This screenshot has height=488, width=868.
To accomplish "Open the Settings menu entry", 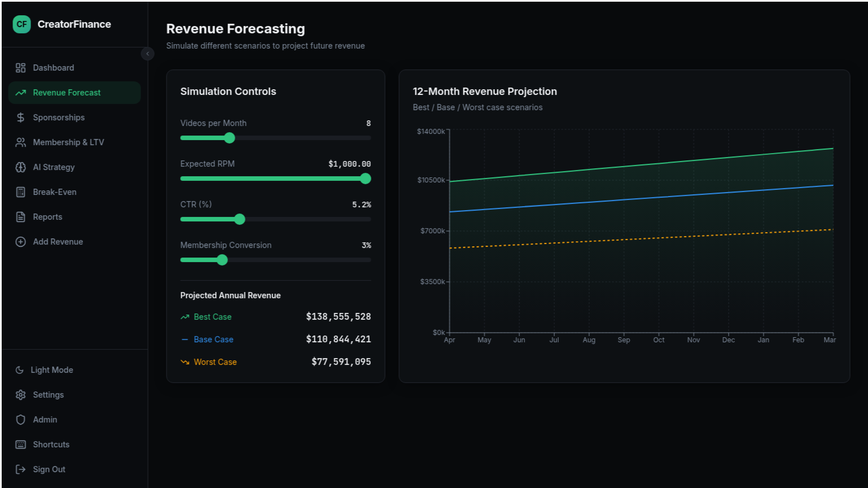I will [48, 394].
